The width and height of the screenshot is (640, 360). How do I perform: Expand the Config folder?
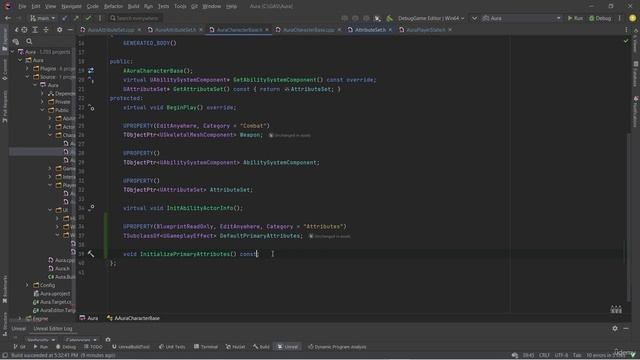(27, 285)
